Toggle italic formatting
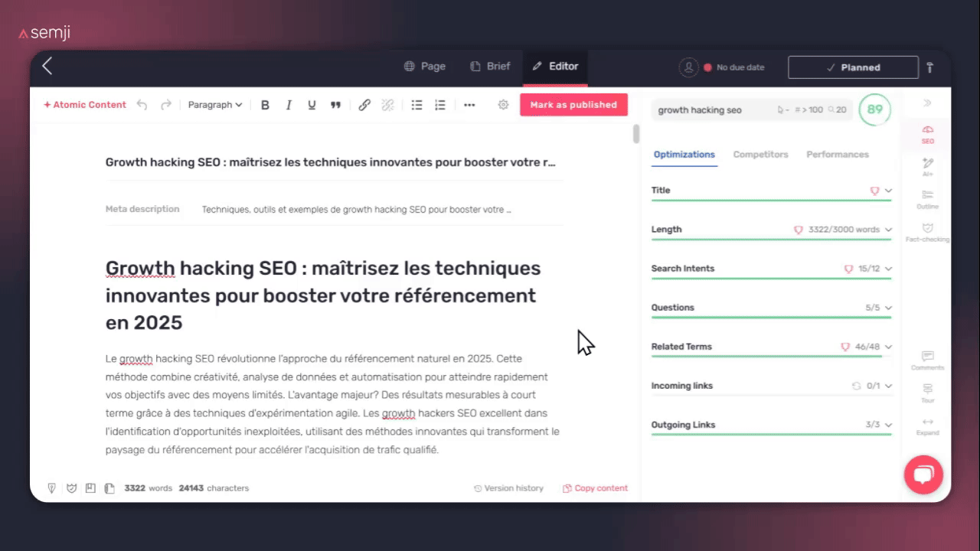 tap(289, 105)
